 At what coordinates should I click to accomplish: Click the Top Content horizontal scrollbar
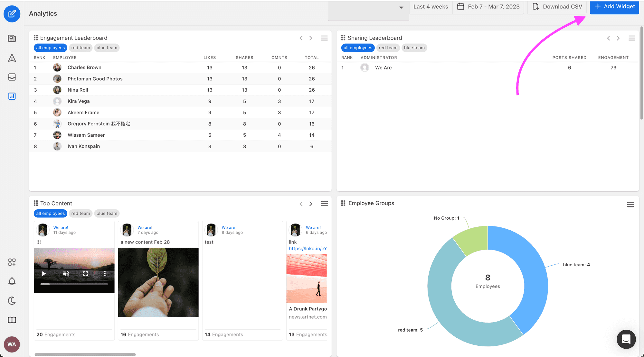point(85,354)
